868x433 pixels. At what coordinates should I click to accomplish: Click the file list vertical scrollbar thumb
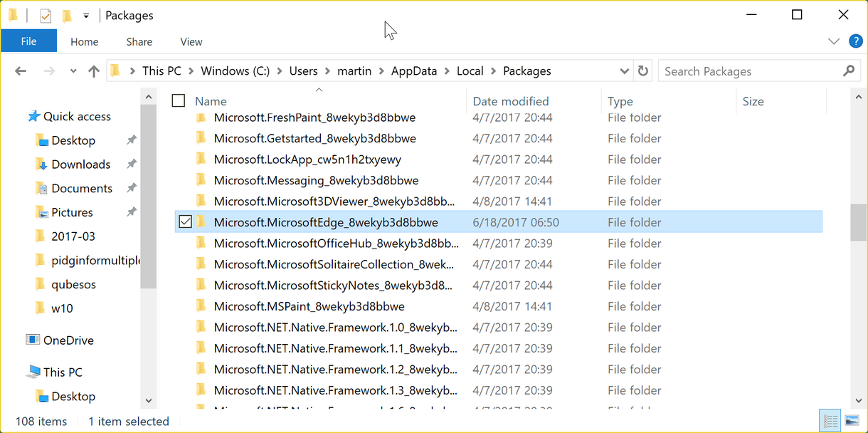pos(859,224)
